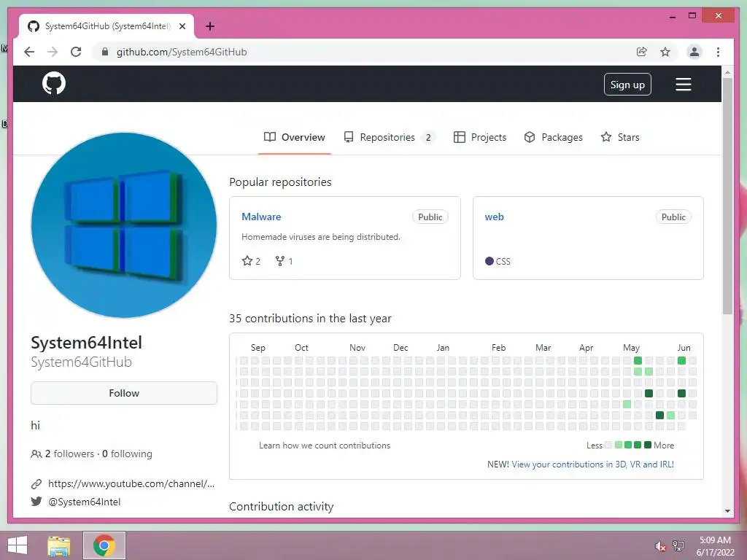Open the YouTube channel link
The width and height of the screenshot is (747, 560).
pos(131,484)
